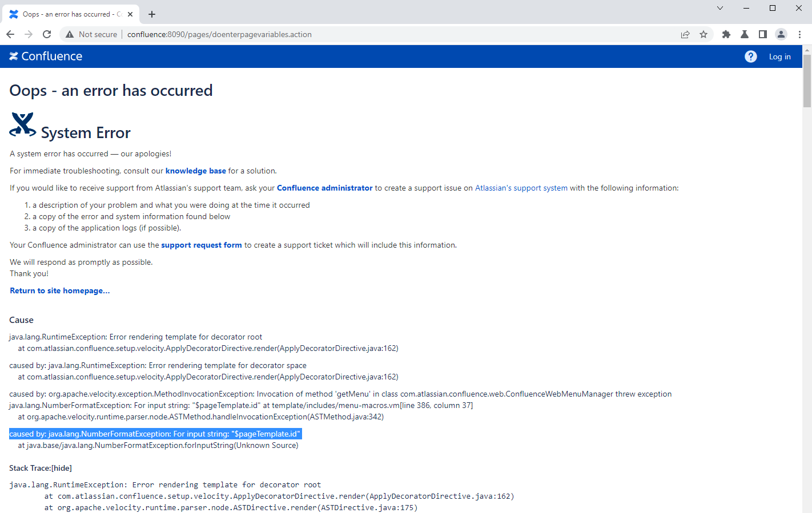Viewport: 812px width, 513px height.
Task: Open the knowledge base link
Action: coord(196,171)
